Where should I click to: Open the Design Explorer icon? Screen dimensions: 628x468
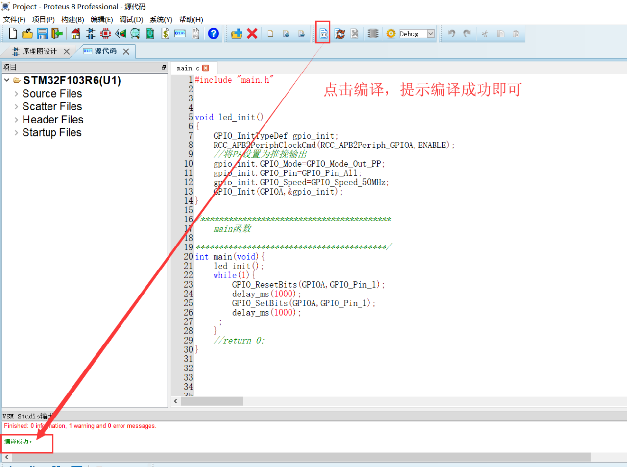(150, 34)
